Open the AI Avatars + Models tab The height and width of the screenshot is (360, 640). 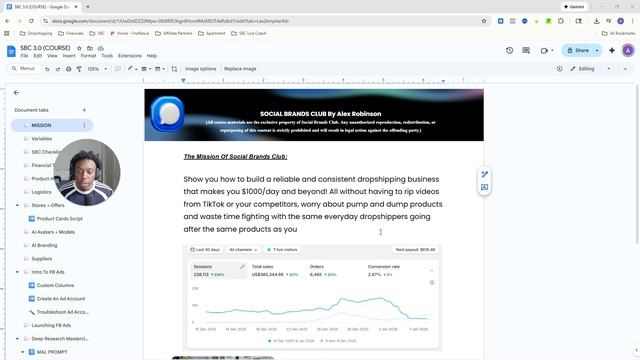point(53,232)
